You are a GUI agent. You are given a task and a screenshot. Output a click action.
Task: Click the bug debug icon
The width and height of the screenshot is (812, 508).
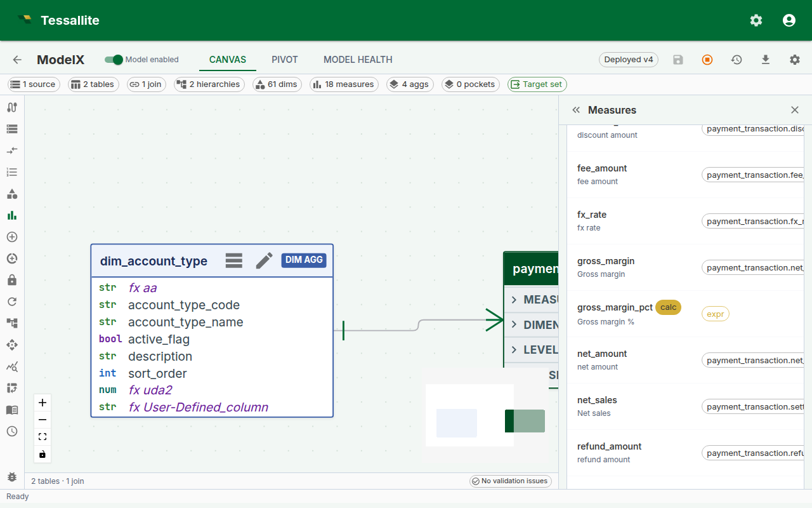11,477
